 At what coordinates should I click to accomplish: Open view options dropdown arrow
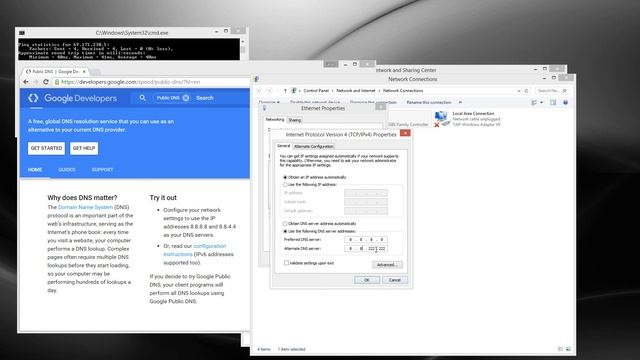point(541,102)
